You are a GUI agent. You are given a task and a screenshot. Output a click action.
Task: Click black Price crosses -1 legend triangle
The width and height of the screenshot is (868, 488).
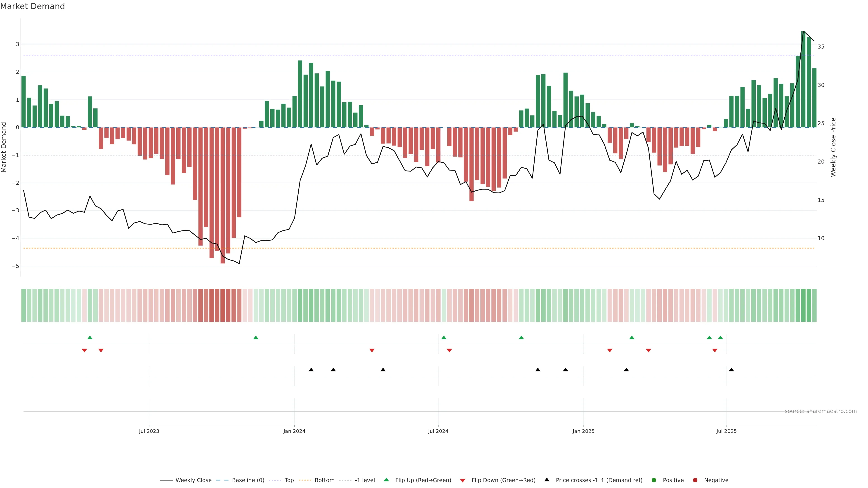(x=547, y=480)
